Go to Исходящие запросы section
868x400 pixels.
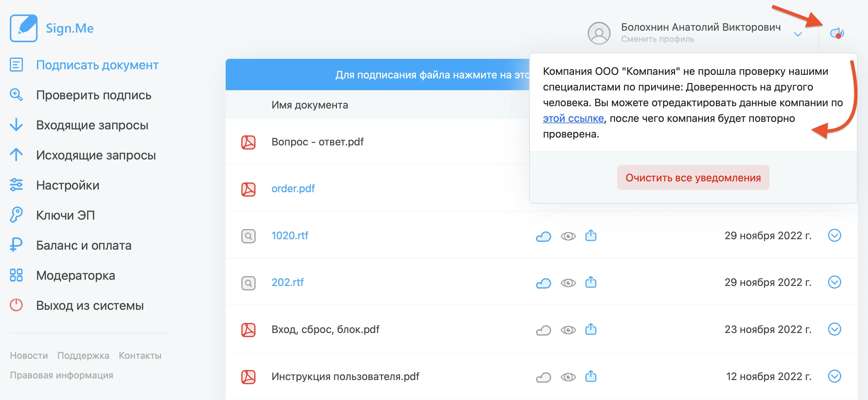tap(96, 155)
